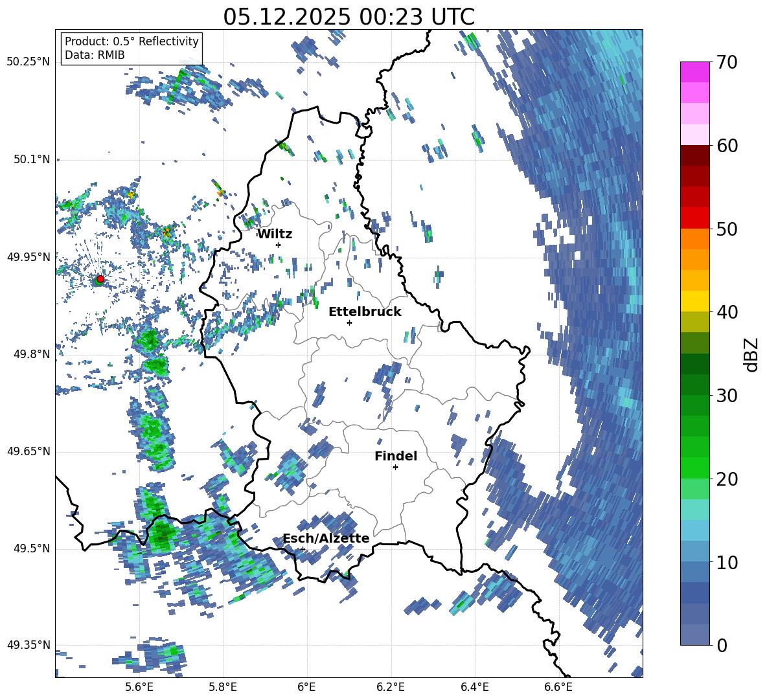Viewport: 767px width, 700px height.
Task: Click the 5.6°E longitude label
Action: click(139, 687)
